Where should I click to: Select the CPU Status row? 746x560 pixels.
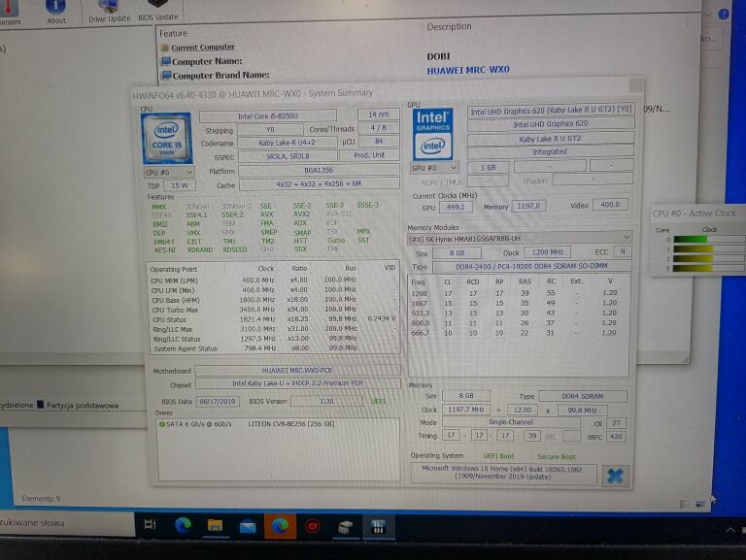pos(273,319)
